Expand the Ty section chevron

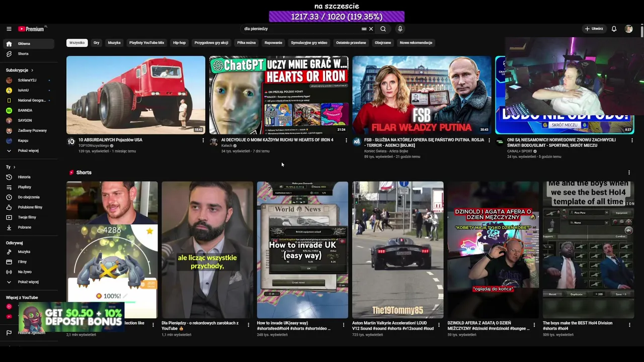pyautogui.click(x=14, y=167)
